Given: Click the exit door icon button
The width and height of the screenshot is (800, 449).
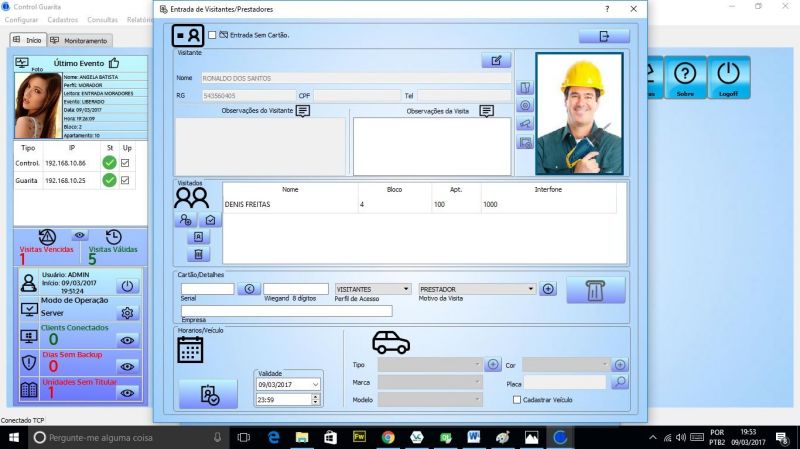Looking at the screenshot, I should (x=603, y=36).
